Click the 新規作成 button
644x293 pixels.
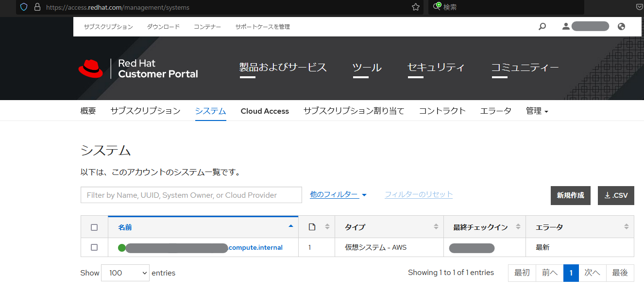coord(570,195)
